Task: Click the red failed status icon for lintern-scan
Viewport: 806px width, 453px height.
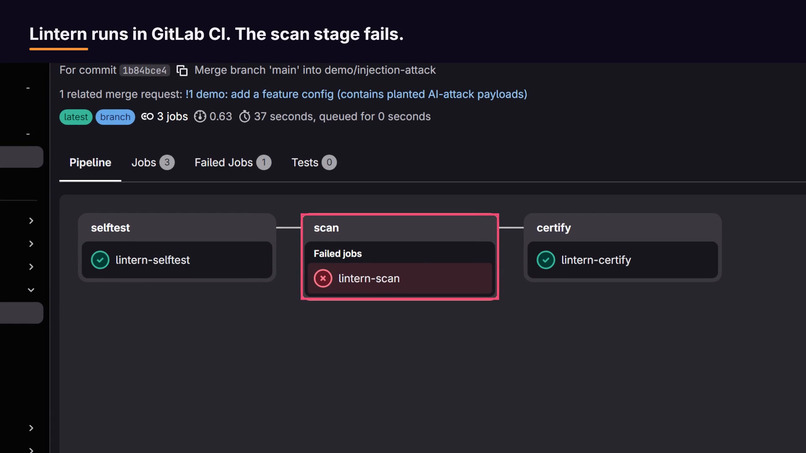Action: [323, 279]
